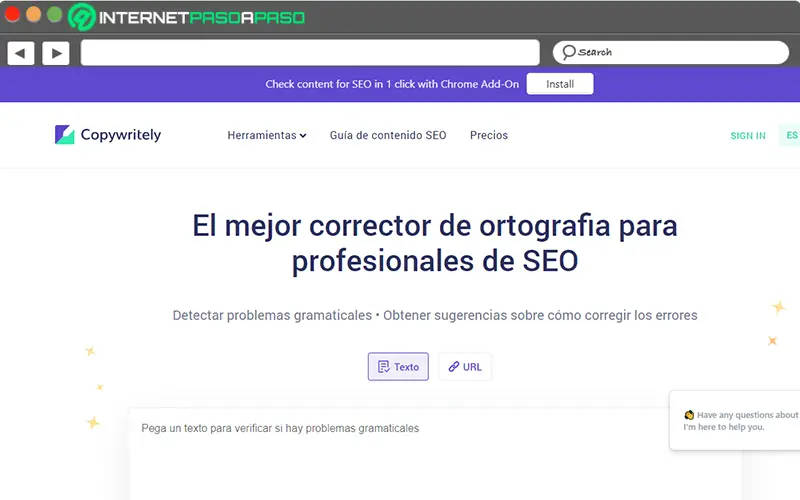Click the document icon on Texto tab
The height and width of the screenshot is (500, 800).
(383, 367)
